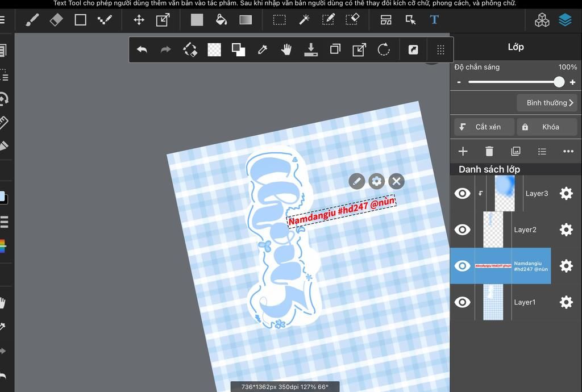The height and width of the screenshot is (392, 582).
Task: Tap the circular rotate reset icon
Action: point(384,49)
